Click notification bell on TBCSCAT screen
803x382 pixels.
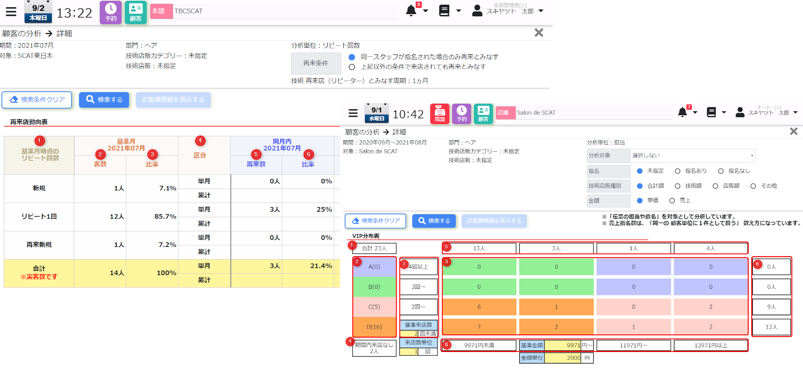tap(411, 11)
